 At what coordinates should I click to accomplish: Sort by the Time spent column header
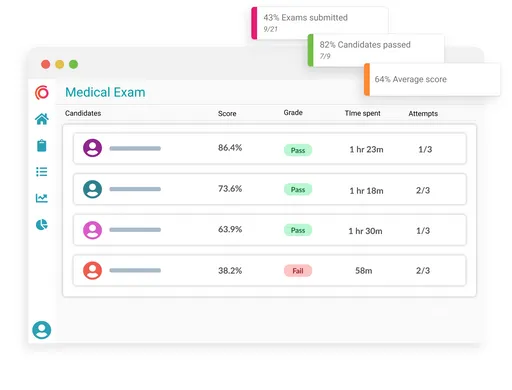click(x=362, y=113)
